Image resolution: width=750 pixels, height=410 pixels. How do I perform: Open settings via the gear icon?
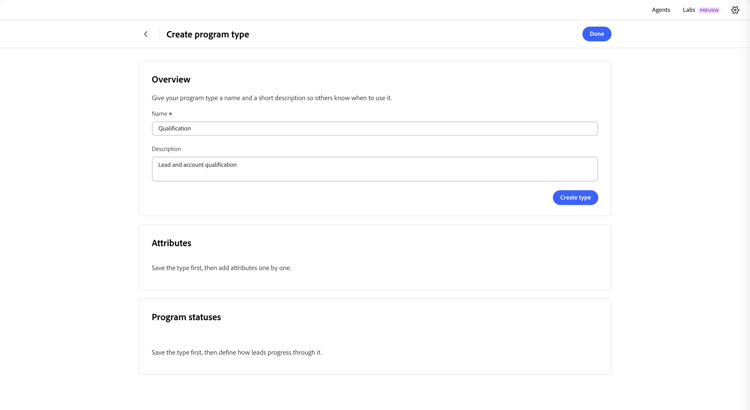click(x=735, y=10)
